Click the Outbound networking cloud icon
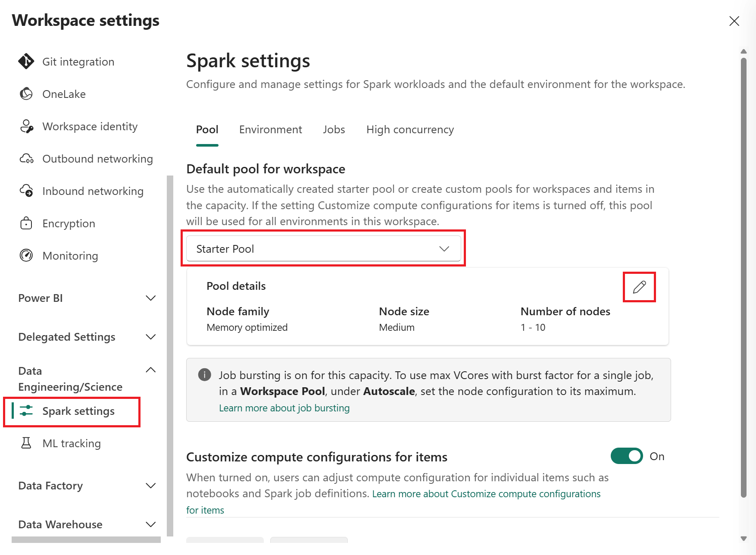The height and width of the screenshot is (555, 756). [27, 159]
